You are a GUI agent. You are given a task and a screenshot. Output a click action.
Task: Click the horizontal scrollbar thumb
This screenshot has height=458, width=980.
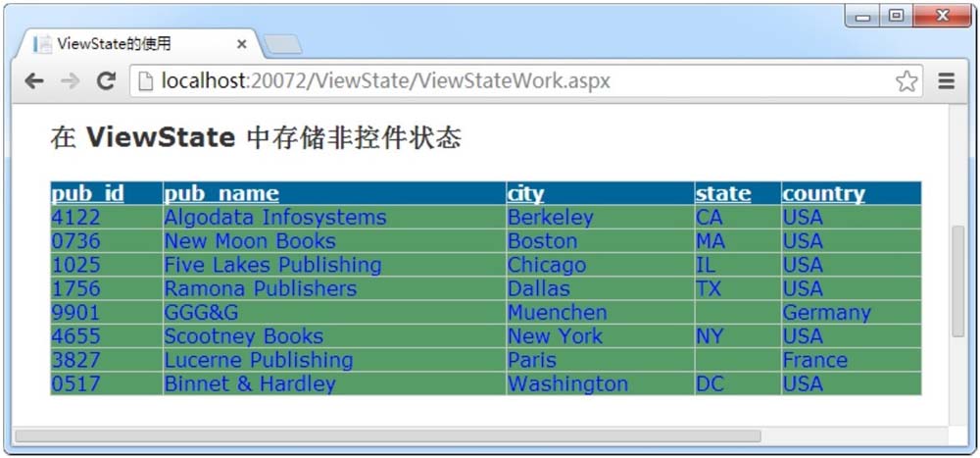point(387,435)
